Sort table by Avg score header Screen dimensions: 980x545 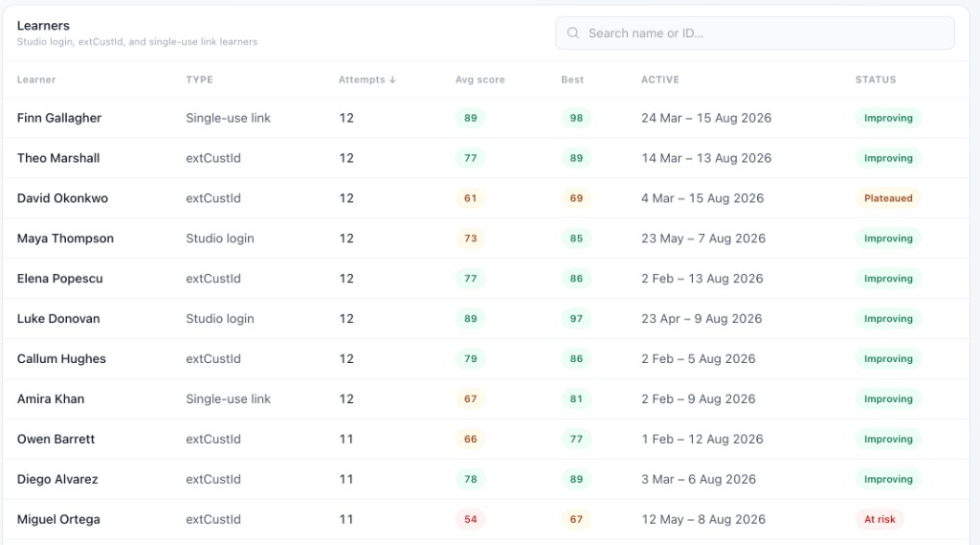coord(480,79)
